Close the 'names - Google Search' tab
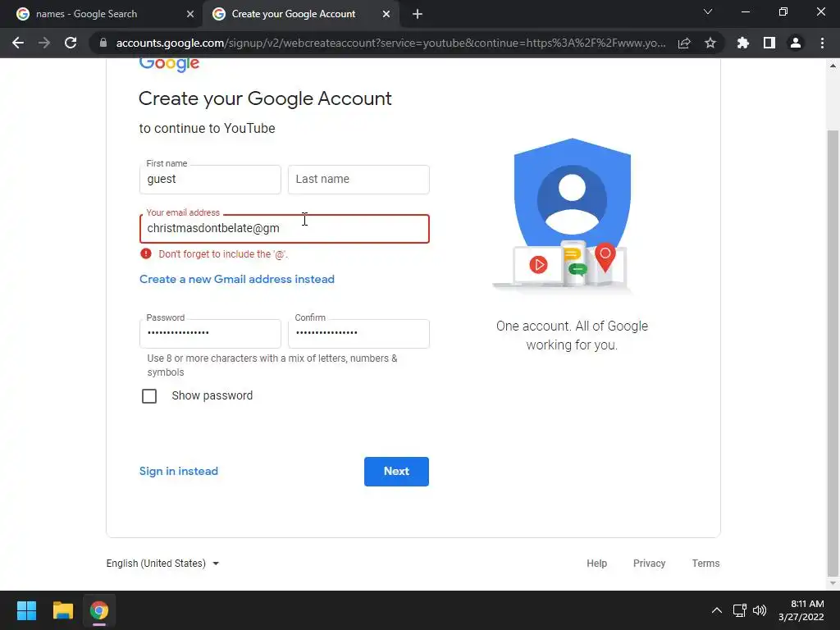This screenshot has height=630, width=840. (190, 14)
